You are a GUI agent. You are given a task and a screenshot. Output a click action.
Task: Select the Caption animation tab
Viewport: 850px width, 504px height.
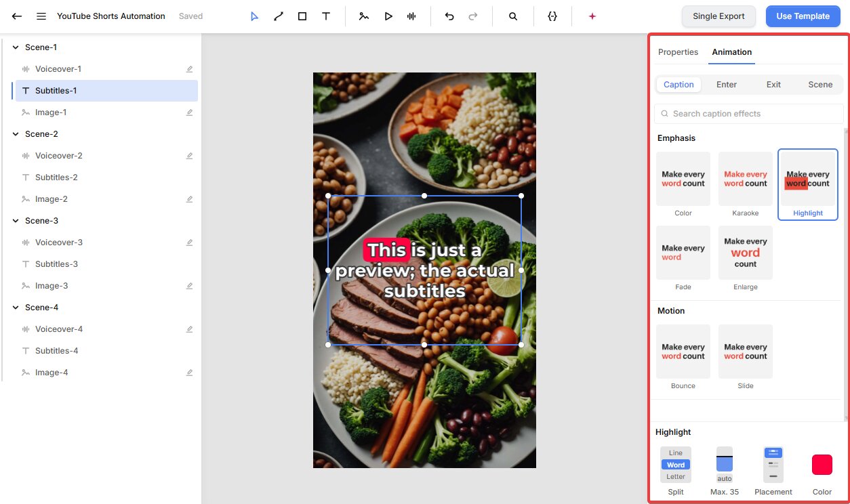coord(679,85)
